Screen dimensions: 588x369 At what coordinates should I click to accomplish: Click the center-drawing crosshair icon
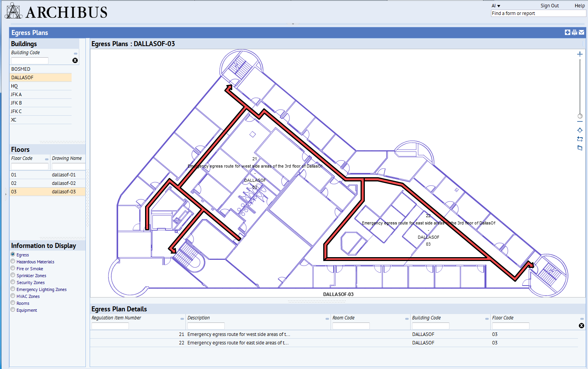(580, 130)
